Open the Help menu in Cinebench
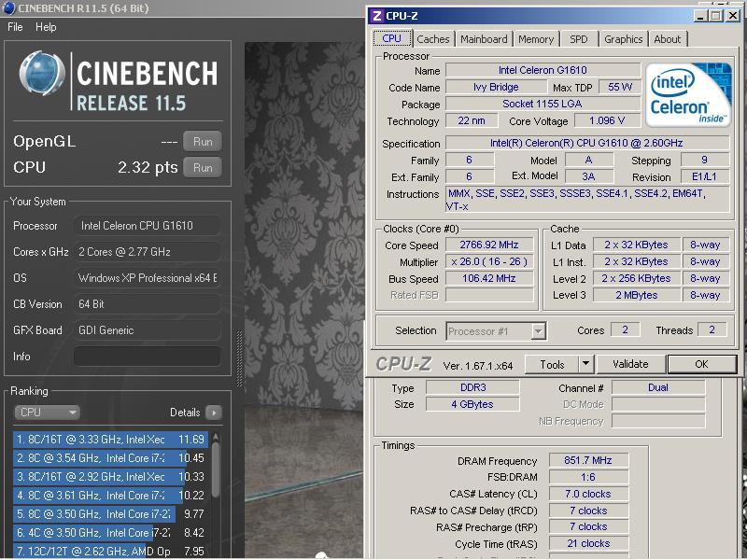 46,27
